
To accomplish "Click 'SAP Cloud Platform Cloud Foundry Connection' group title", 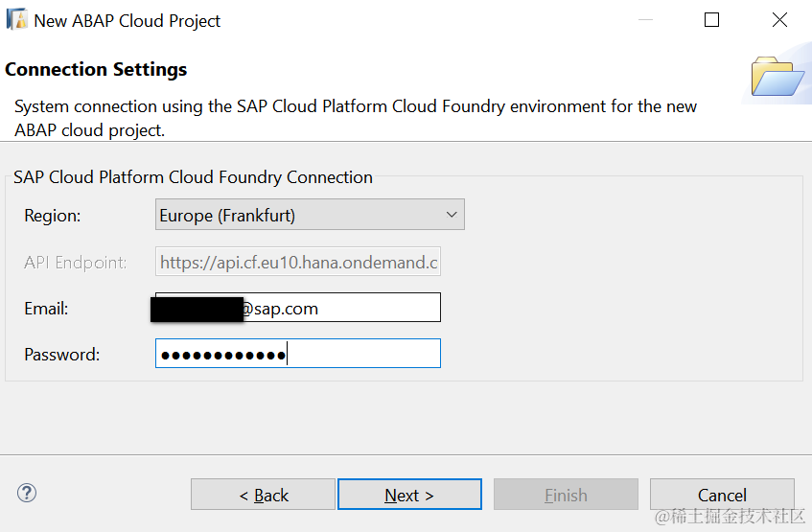I will (x=193, y=177).
